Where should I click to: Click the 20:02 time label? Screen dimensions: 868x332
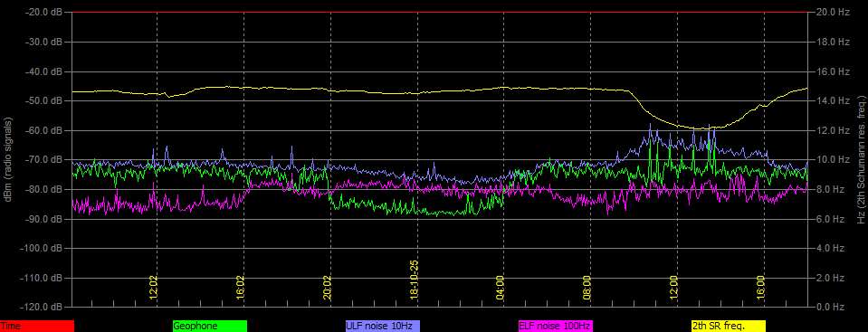point(327,288)
